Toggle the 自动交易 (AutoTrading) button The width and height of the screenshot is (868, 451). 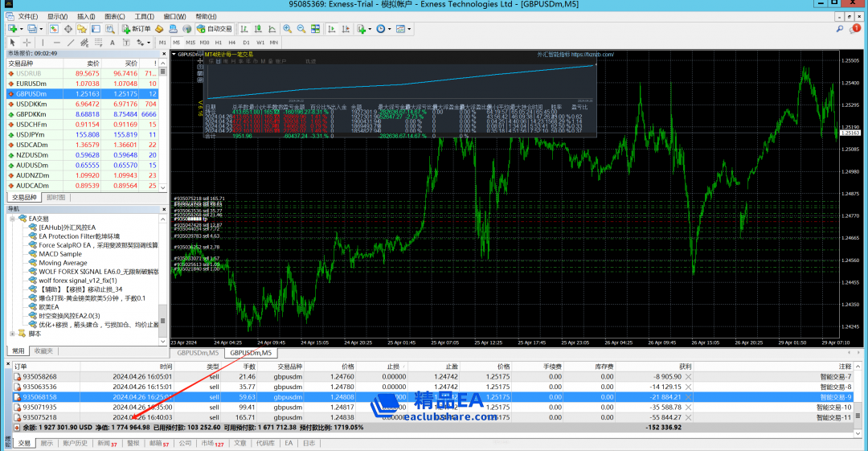click(215, 29)
